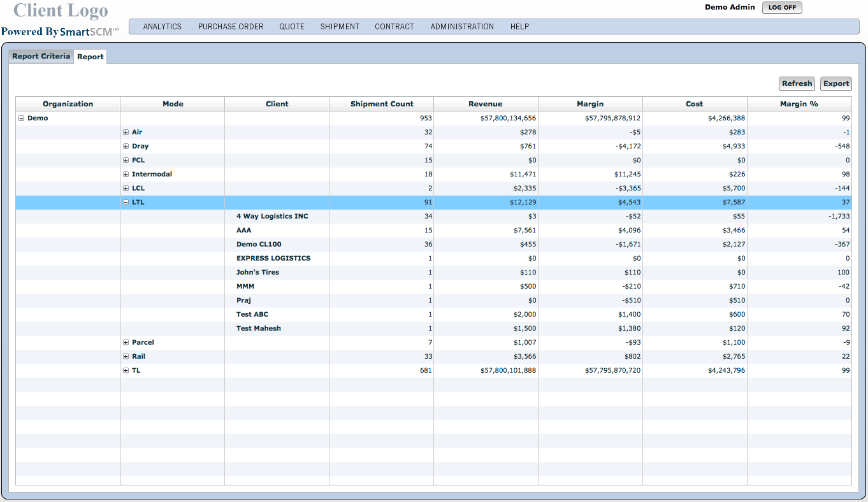This screenshot has width=868, height=502.
Task: Expand the Intermodal mode row
Action: click(126, 175)
